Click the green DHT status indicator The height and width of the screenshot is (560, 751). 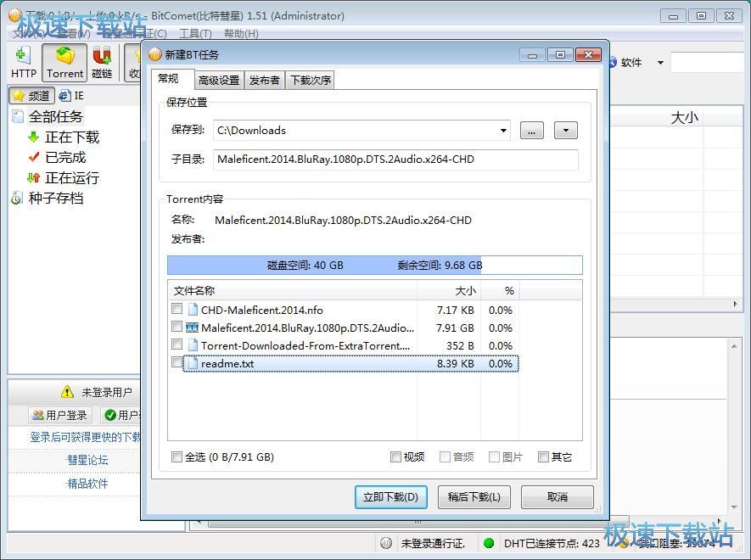pos(489,543)
